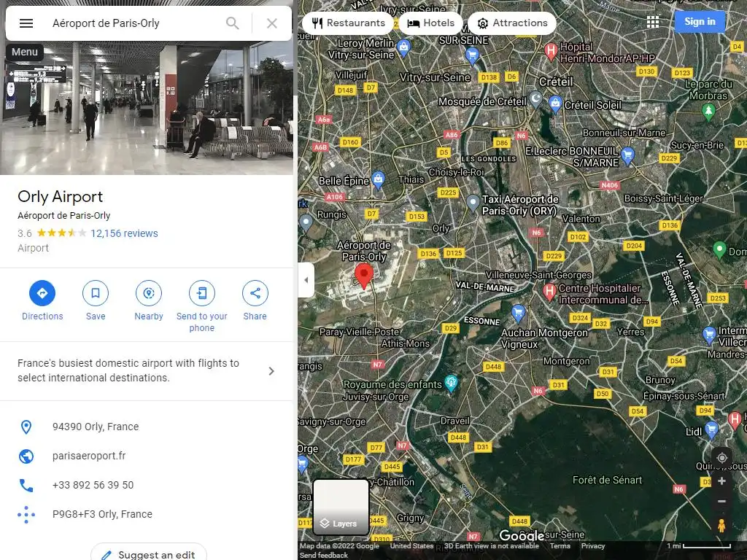Share this place
Viewport: 747px width, 560px height.
[x=255, y=300]
